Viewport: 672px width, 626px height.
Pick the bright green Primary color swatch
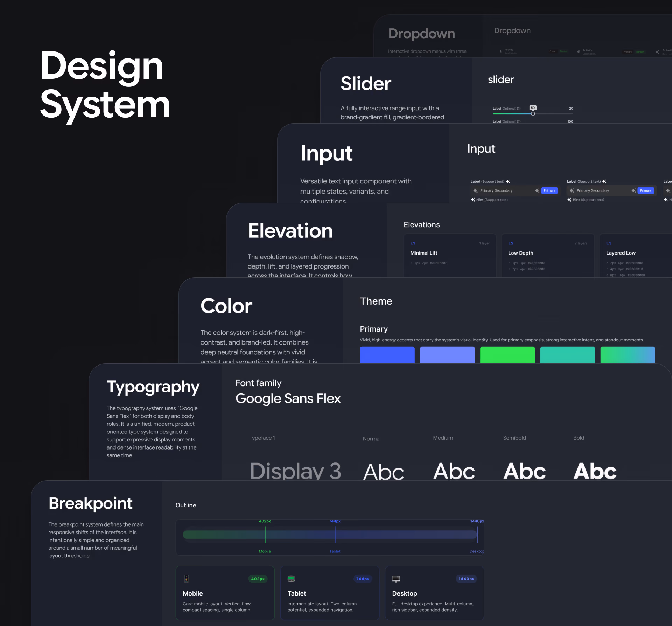point(507,355)
